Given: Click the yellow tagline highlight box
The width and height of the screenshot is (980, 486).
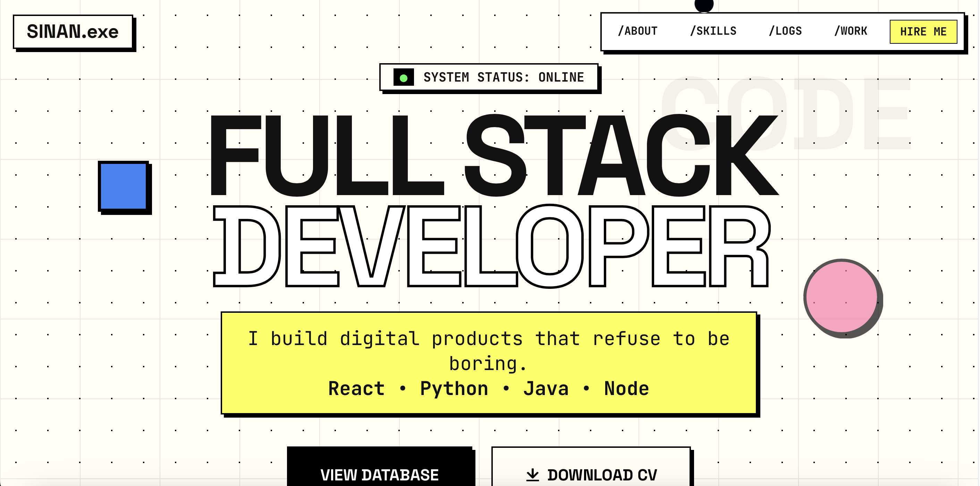Looking at the screenshot, I should (x=489, y=363).
